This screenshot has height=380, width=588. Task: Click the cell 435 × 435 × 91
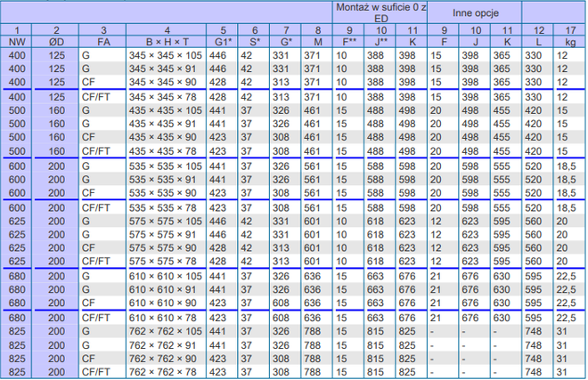(x=165, y=124)
